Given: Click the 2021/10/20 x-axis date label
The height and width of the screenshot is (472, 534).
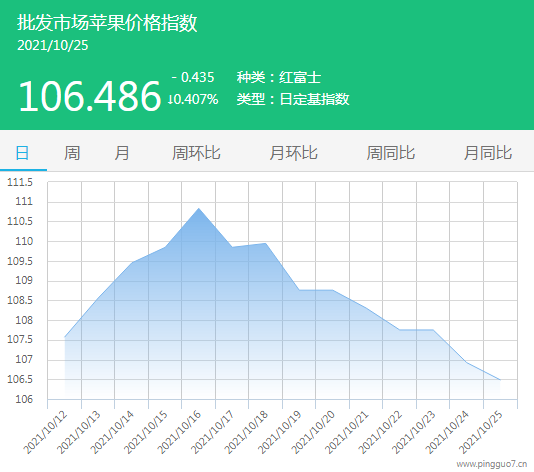Looking at the screenshot, I should point(313,432).
